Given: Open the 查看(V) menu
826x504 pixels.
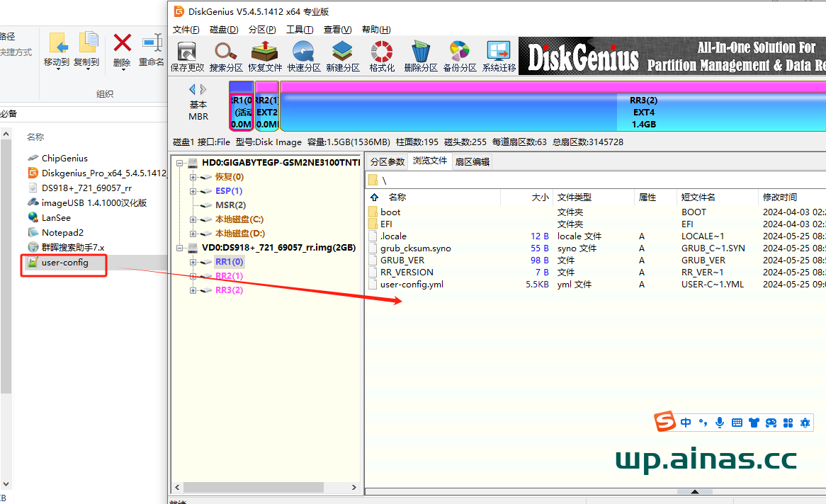Looking at the screenshot, I should click(x=338, y=30).
